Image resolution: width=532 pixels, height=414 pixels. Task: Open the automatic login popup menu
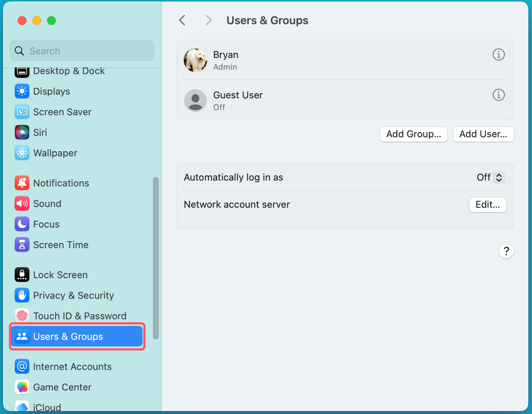point(490,178)
